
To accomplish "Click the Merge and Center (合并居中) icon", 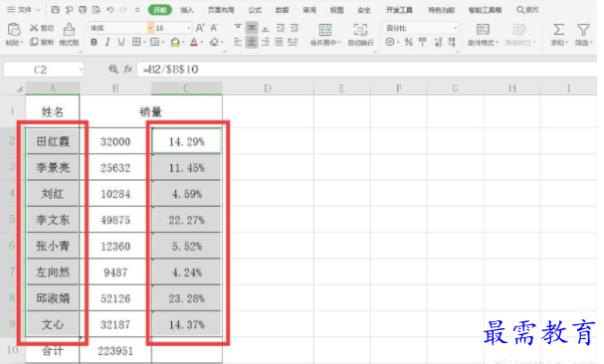I will [x=325, y=30].
